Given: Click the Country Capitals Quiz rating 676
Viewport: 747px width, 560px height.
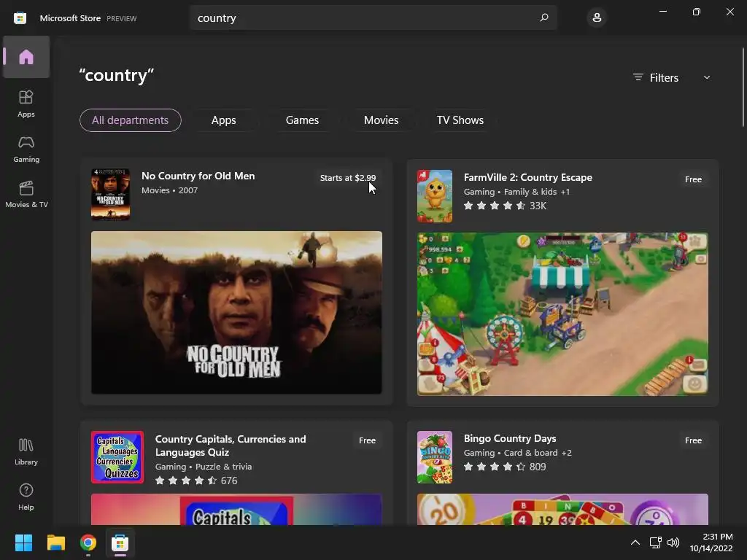Looking at the screenshot, I should 196,481.
